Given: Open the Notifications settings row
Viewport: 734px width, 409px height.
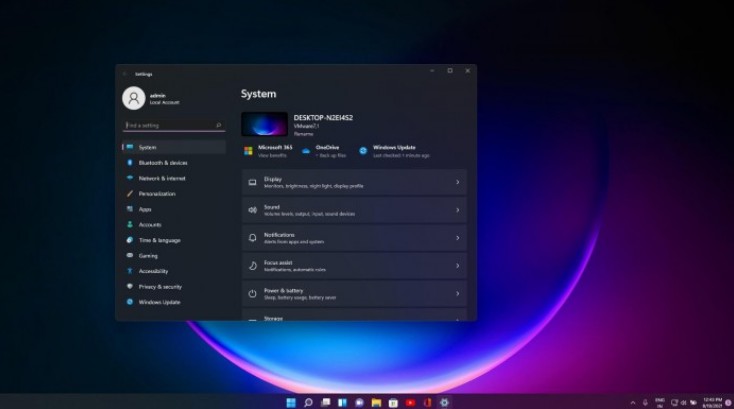Looking at the screenshot, I should (x=354, y=238).
